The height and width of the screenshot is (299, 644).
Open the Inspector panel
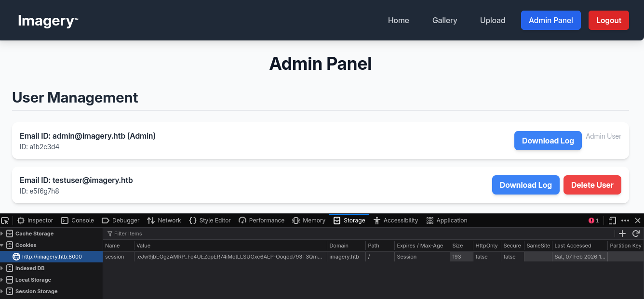click(35, 220)
